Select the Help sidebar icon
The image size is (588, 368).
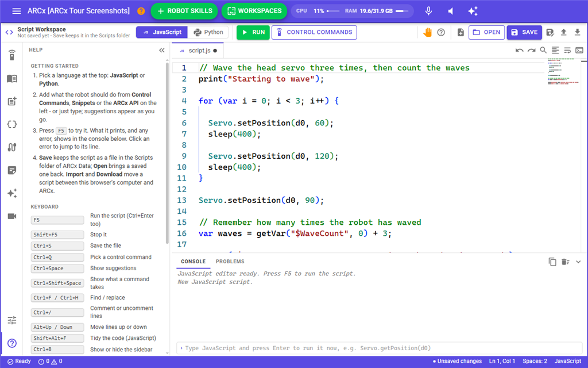(x=12, y=343)
